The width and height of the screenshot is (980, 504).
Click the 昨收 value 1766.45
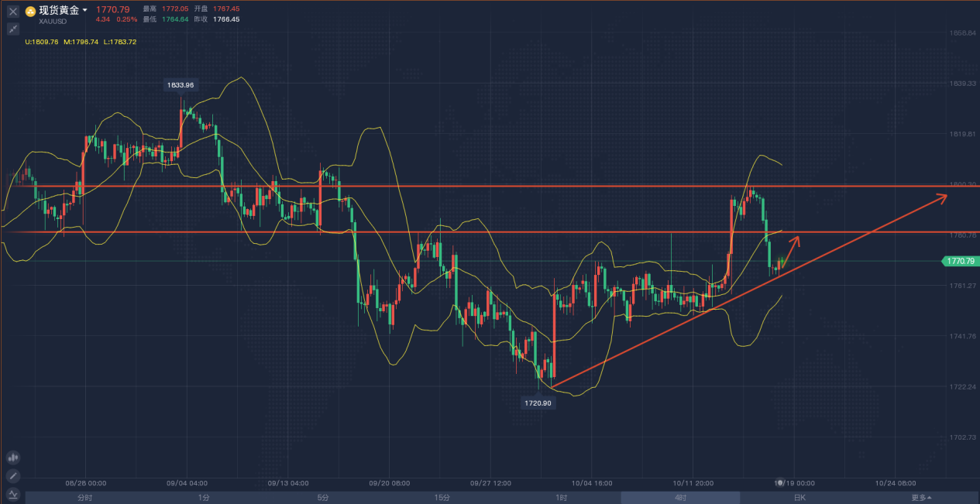226,19
